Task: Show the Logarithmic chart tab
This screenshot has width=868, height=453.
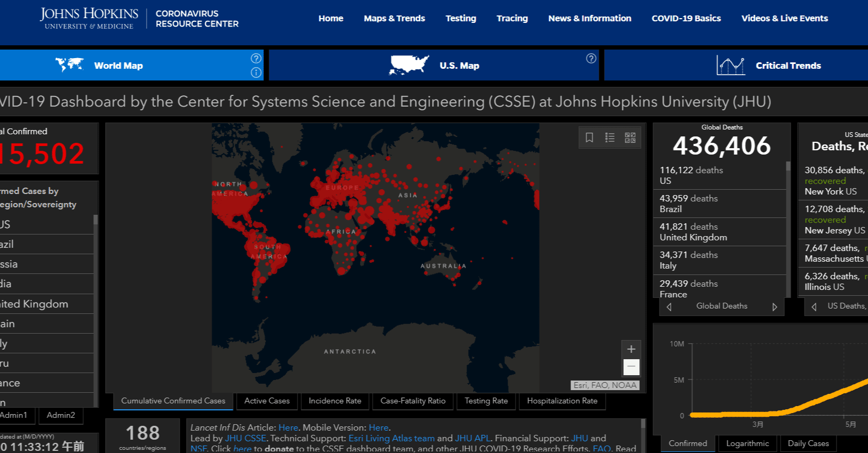Action: pyautogui.click(x=748, y=443)
